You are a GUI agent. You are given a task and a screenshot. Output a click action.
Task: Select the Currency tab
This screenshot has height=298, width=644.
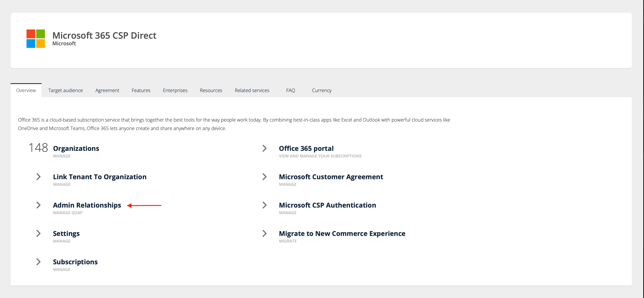(321, 90)
